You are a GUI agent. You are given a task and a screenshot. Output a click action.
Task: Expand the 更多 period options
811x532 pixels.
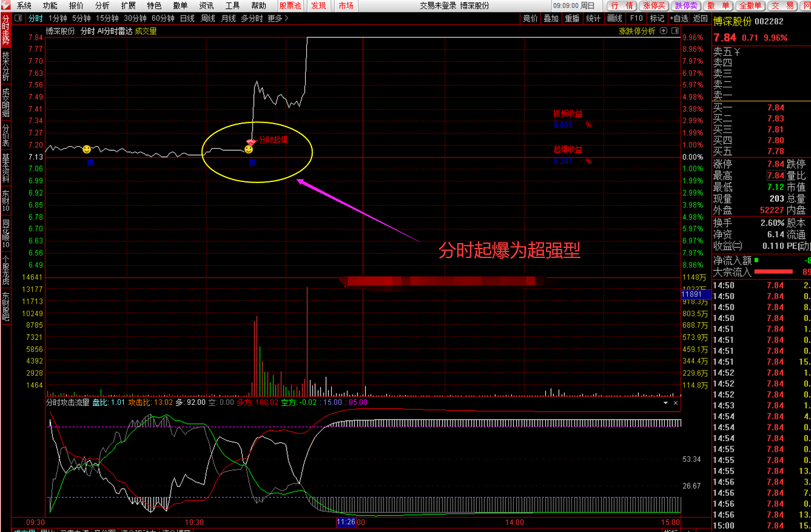[x=278, y=18]
